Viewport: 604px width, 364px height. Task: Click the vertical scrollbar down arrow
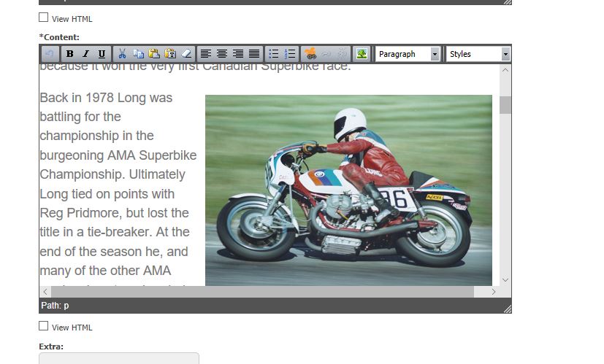pyautogui.click(x=505, y=280)
